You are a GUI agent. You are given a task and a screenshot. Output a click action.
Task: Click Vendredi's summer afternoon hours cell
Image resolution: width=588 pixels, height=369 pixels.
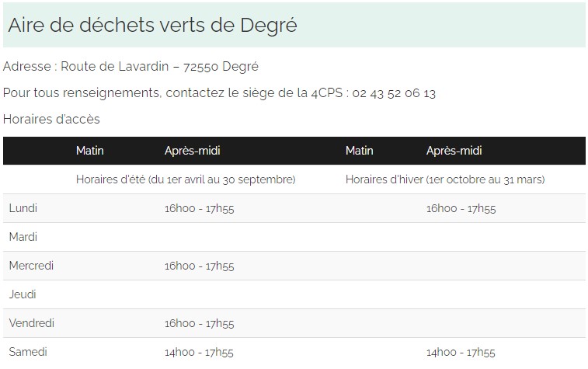pyautogui.click(x=199, y=323)
